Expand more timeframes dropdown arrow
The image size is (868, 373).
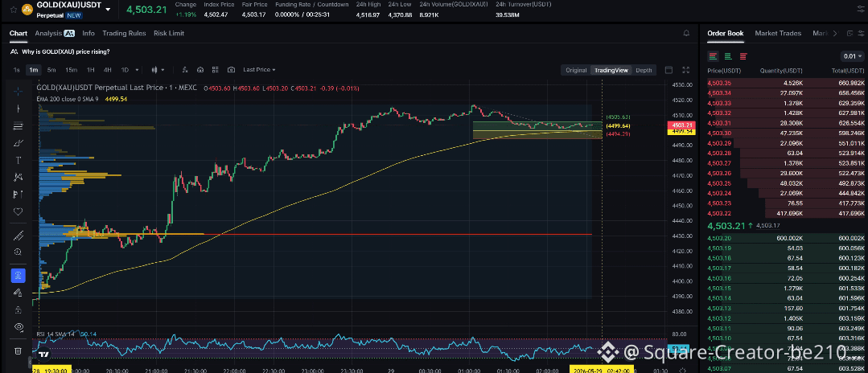pyautogui.click(x=137, y=70)
